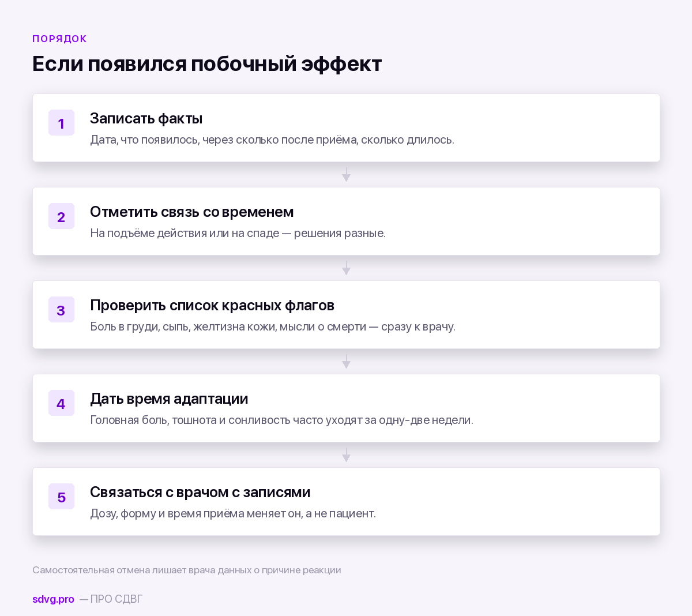Click the text starting "Дата, что появилось"

[x=272, y=140]
